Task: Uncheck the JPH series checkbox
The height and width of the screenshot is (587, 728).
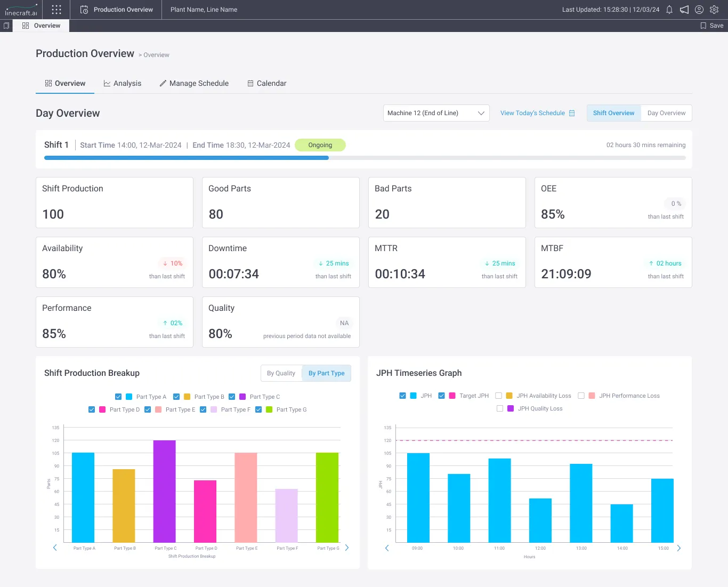Action: pyautogui.click(x=402, y=396)
